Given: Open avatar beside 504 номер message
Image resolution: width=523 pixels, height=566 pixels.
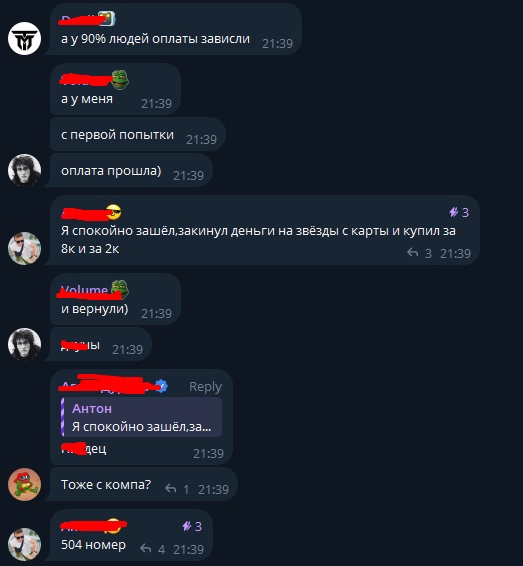Looking at the screenshot, I should click(x=25, y=544).
